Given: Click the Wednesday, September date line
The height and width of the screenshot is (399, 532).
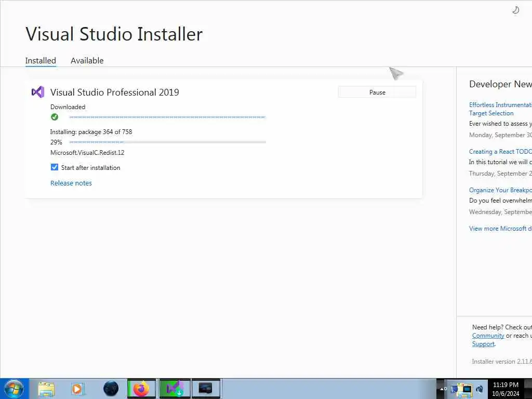Looking at the screenshot, I should pos(500,212).
